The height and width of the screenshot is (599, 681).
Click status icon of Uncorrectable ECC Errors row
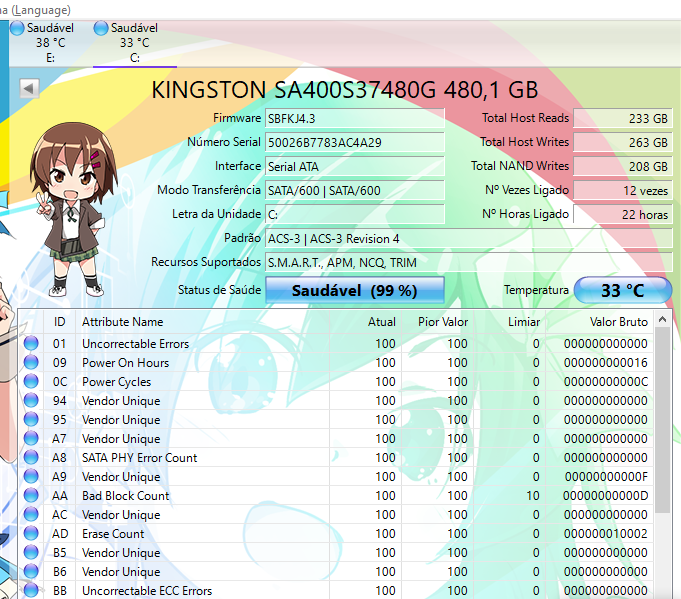click(31, 590)
